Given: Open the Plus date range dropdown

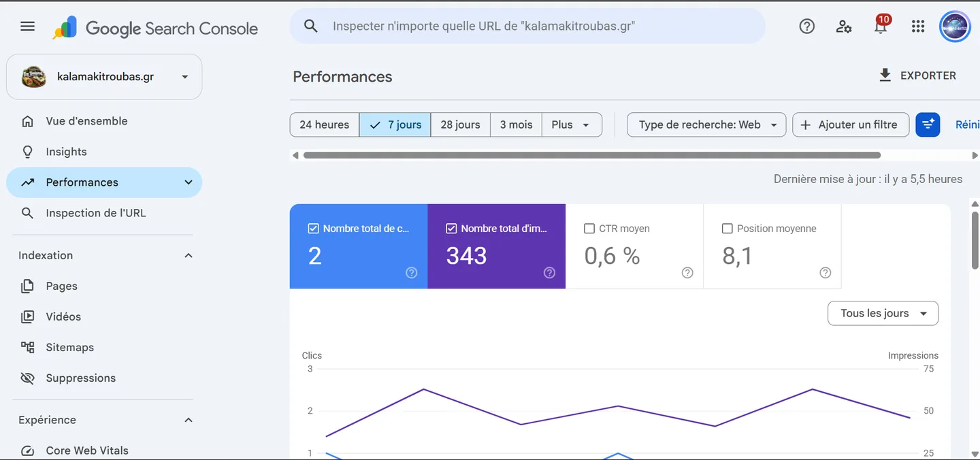Looking at the screenshot, I should [x=572, y=125].
